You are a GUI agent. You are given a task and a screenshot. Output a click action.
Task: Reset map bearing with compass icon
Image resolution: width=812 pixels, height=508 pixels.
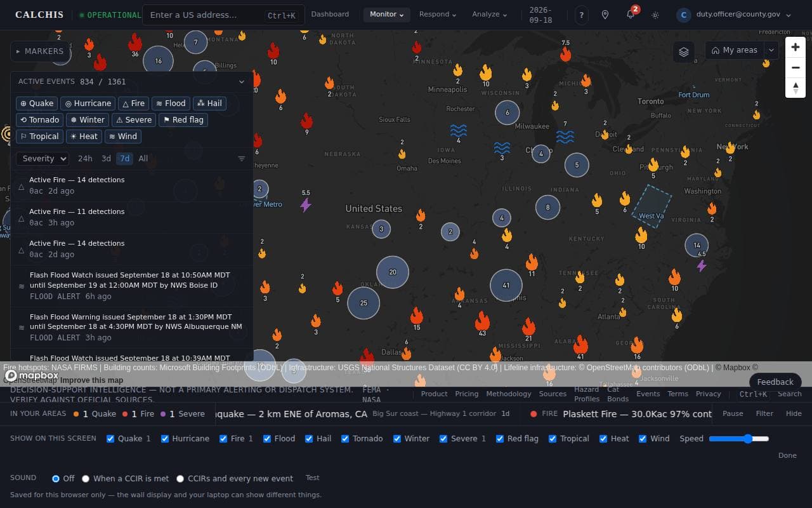796,88
